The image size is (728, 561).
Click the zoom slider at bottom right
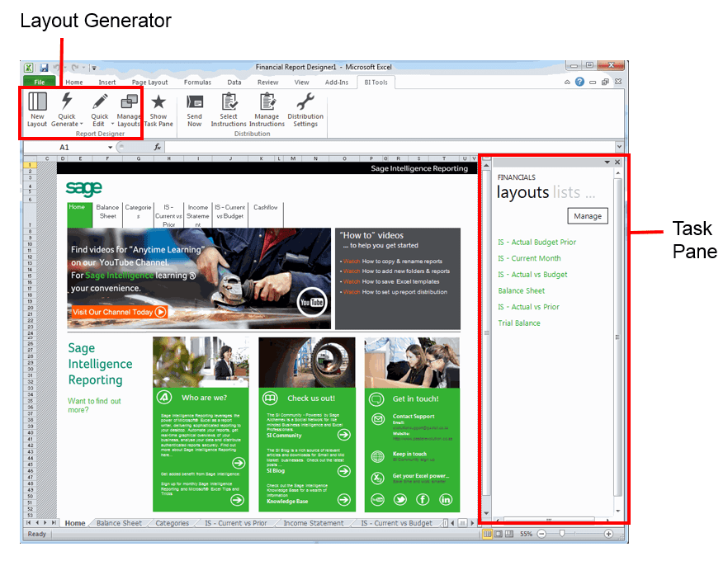pyautogui.click(x=562, y=534)
